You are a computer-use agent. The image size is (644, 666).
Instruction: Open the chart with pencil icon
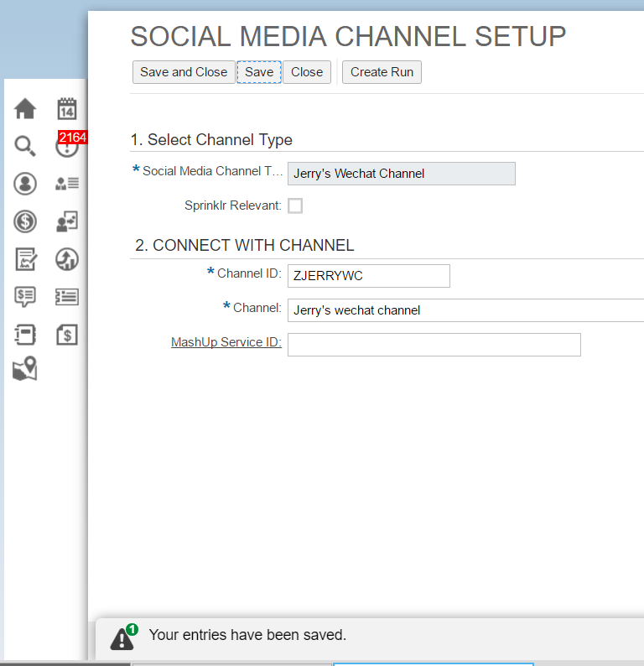tap(26, 259)
